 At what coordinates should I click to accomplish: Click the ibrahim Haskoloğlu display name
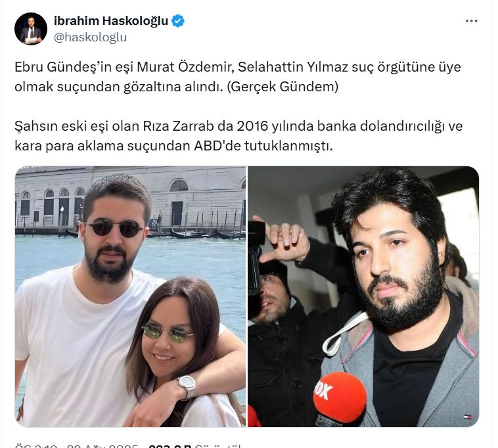[111, 21]
